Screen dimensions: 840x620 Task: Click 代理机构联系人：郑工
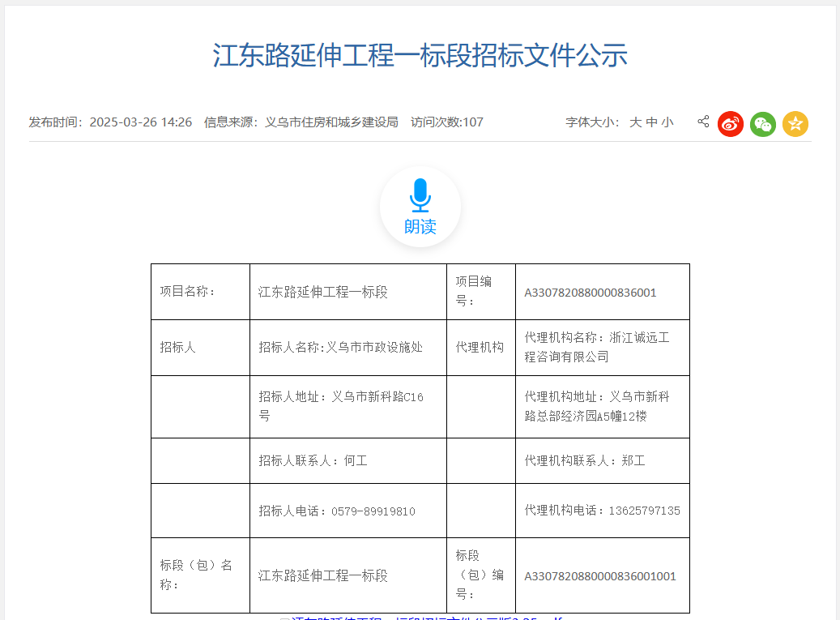point(585,460)
